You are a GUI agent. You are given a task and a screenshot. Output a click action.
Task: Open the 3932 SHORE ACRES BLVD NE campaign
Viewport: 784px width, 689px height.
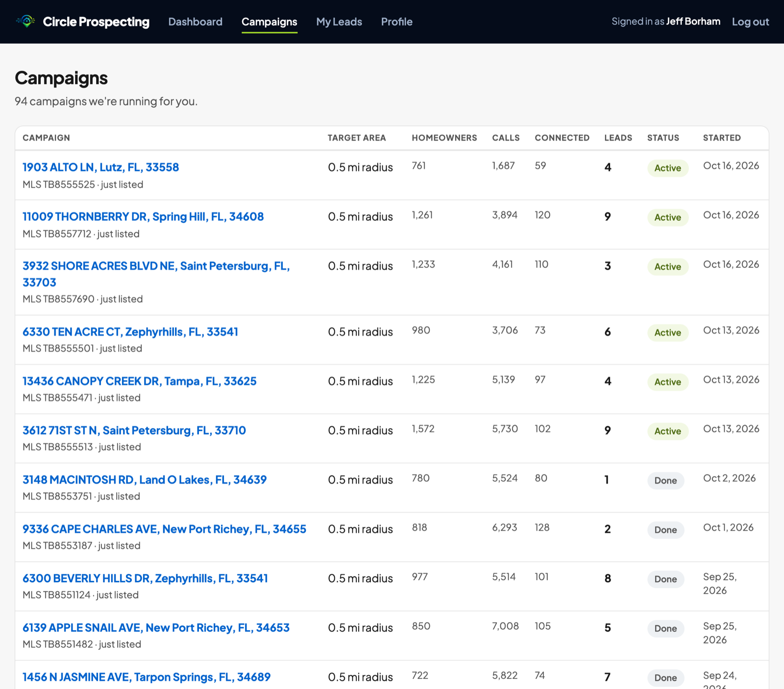[x=156, y=274]
